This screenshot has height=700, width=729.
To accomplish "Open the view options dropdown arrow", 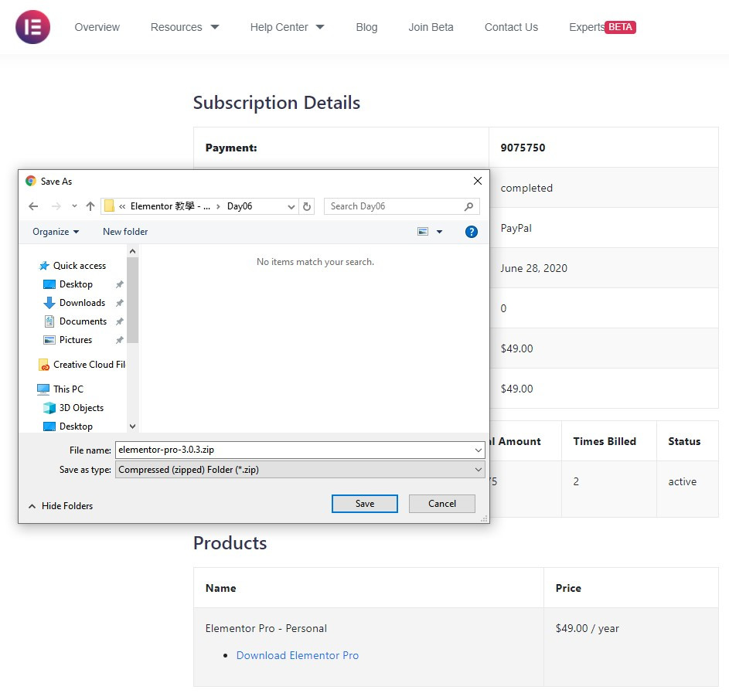I will 439,232.
